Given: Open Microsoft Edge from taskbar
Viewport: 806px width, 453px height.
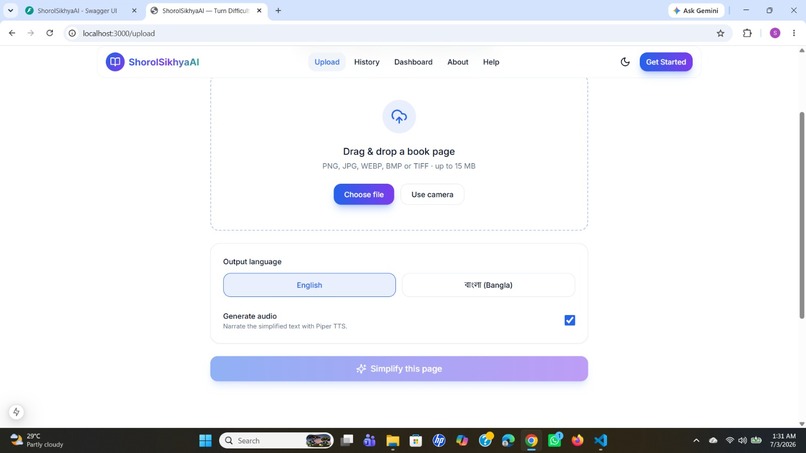Looking at the screenshot, I should pyautogui.click(x=508, y=441).
